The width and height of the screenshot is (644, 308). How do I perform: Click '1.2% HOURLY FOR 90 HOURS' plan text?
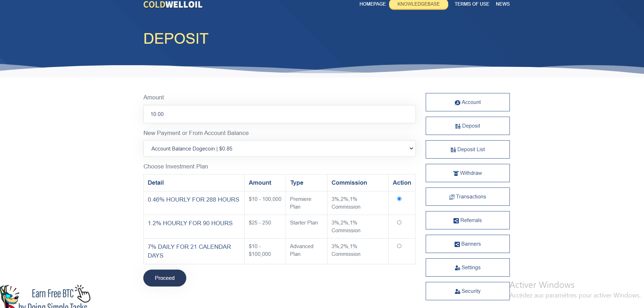190,223
